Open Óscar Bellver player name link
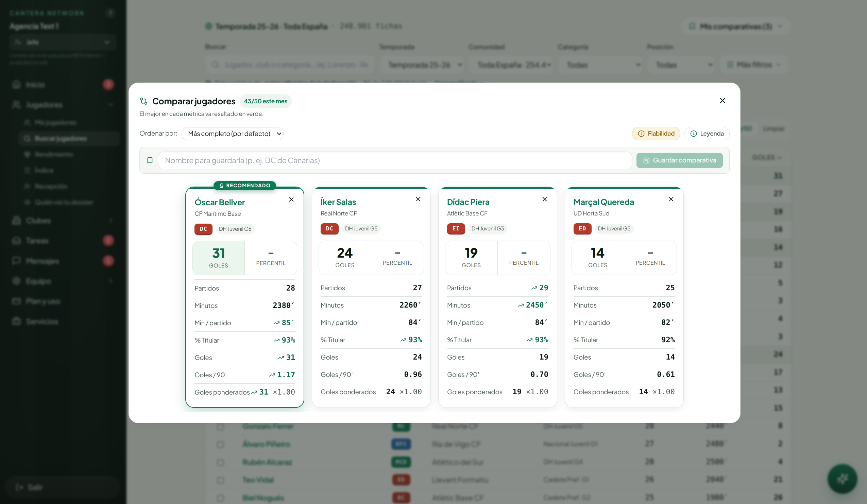867x504 pixels. (x=220, y=202)
